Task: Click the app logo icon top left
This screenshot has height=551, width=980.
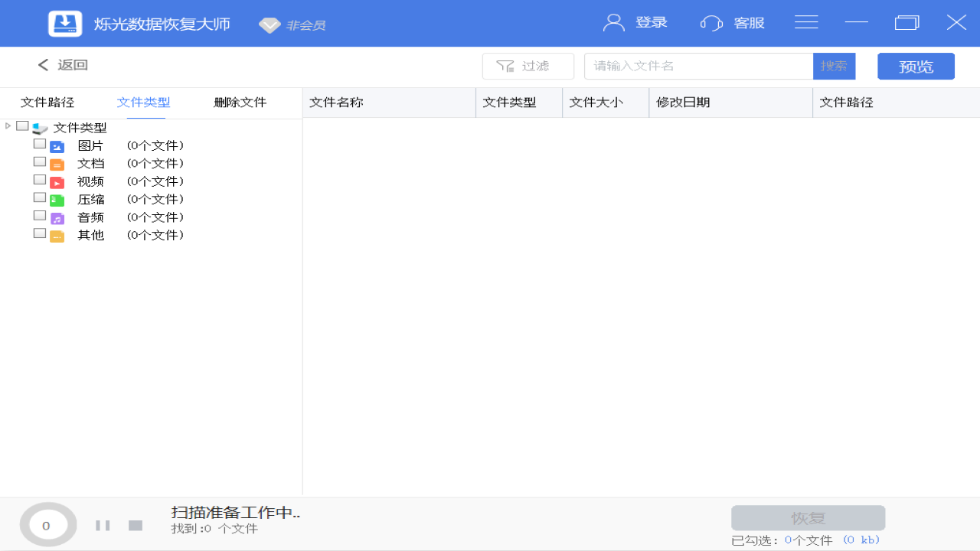Action: pyautogui.click(x=65, y=23)
